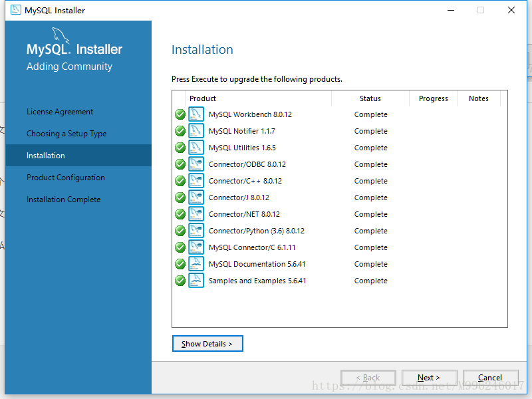Click the Connector/NET product icon
This screenshot has height=399, width=532.
(x=196, y=213)
